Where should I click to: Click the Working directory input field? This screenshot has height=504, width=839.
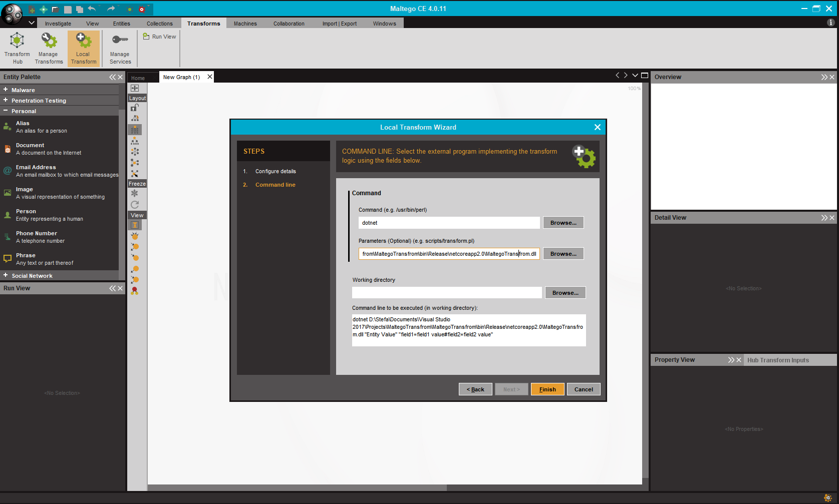click(447, 293)
